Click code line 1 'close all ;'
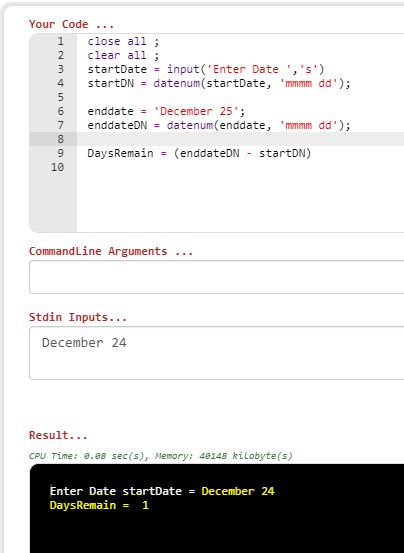 123,41
